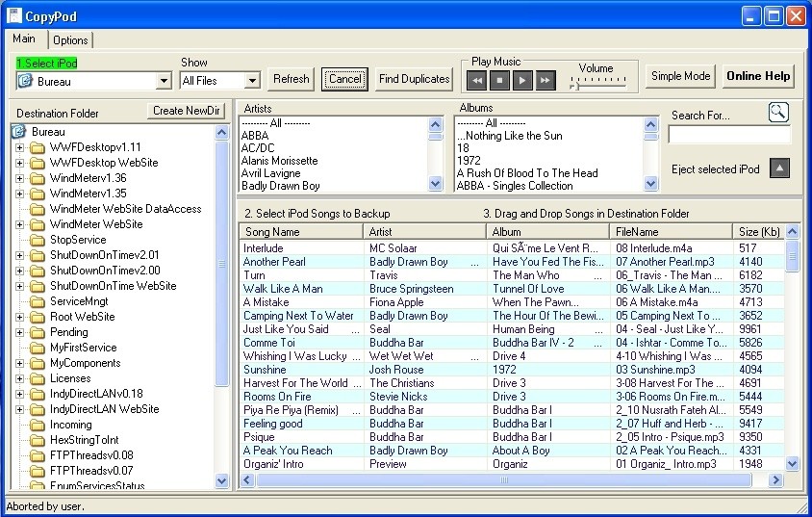Eject the selected iPod
812x517 pixels.
point(779,168)
